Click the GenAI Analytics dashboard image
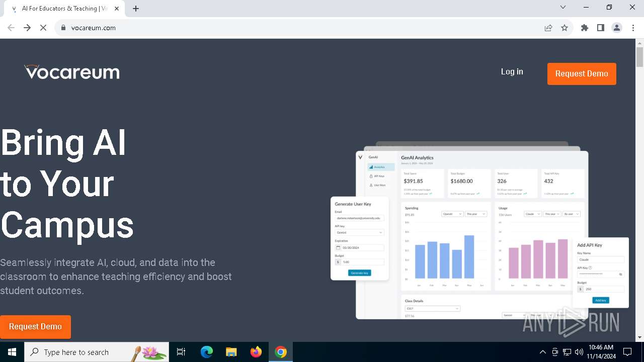The width and height of the screenshot is (644, 362). 479,231
